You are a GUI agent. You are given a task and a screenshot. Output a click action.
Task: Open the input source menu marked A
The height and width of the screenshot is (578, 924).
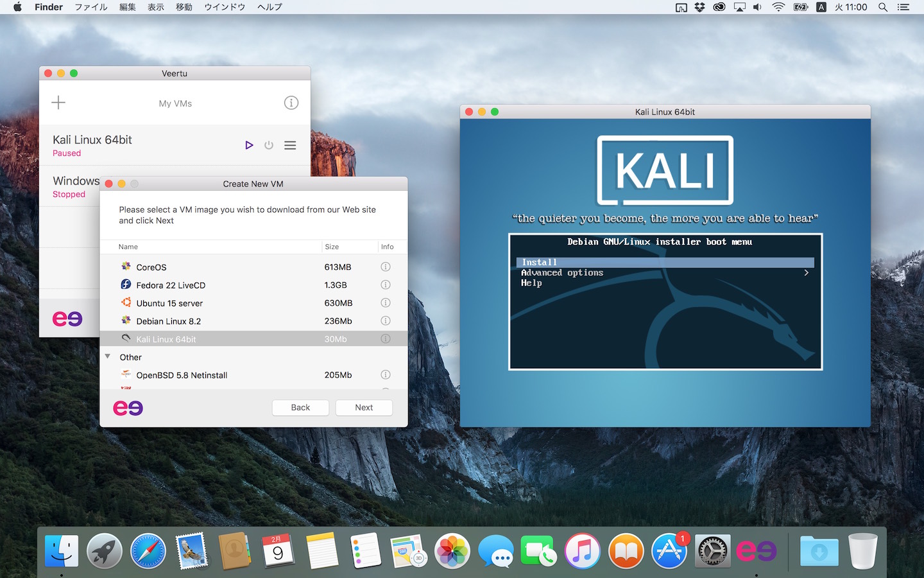pyautogui.click(x=821, y=7)
